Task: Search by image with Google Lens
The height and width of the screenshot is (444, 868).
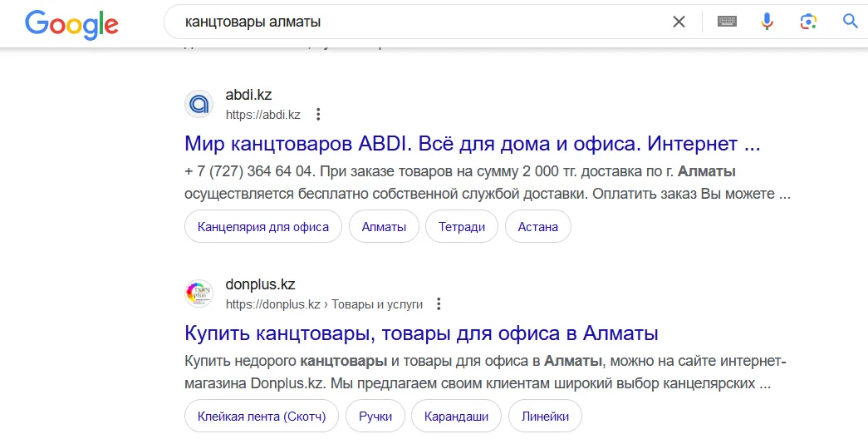Action: click(x=808, y=22)
